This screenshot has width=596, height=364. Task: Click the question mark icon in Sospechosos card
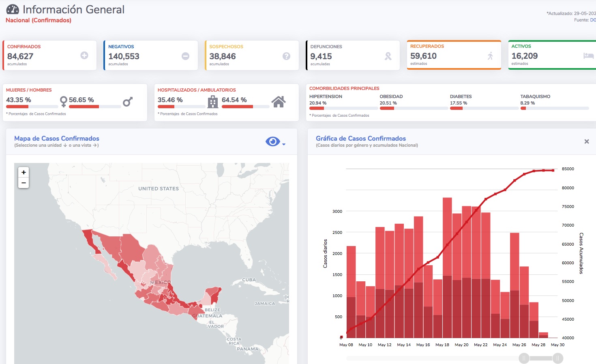tap(286, 56)
